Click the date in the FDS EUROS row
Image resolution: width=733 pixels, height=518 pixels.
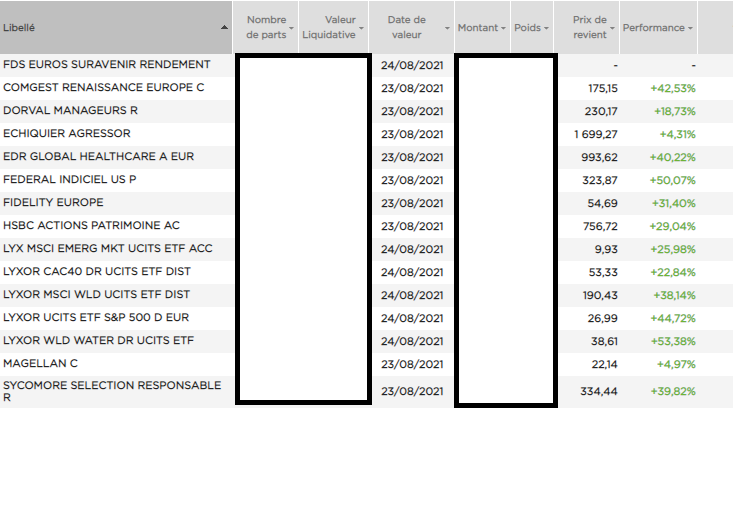pos(412,65)
